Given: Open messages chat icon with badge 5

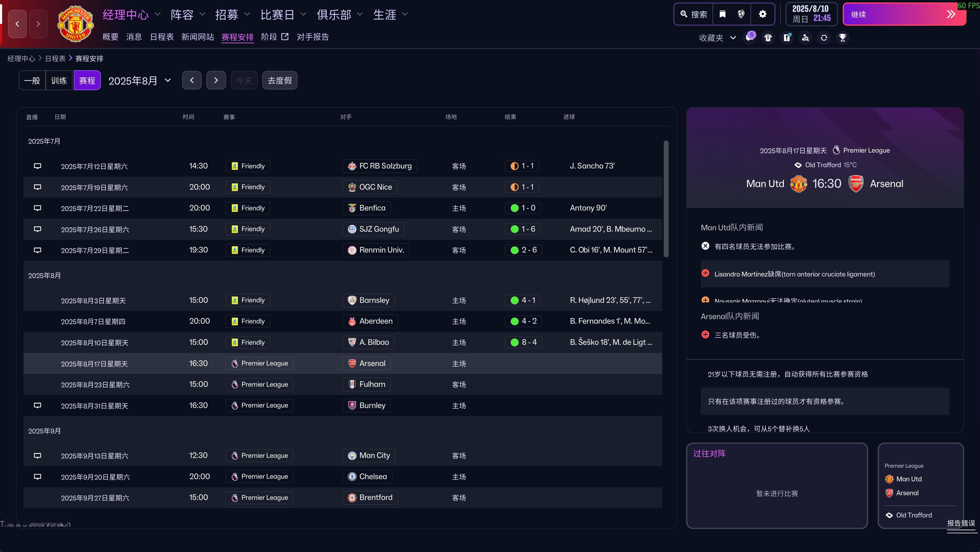Looking at the screenshot, I should click(750, 38).
